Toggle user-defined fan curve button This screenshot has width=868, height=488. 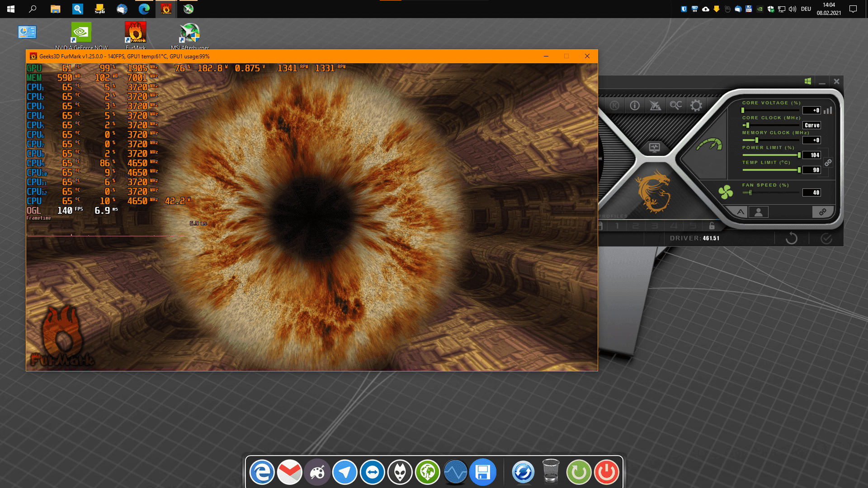coord(759,212)
